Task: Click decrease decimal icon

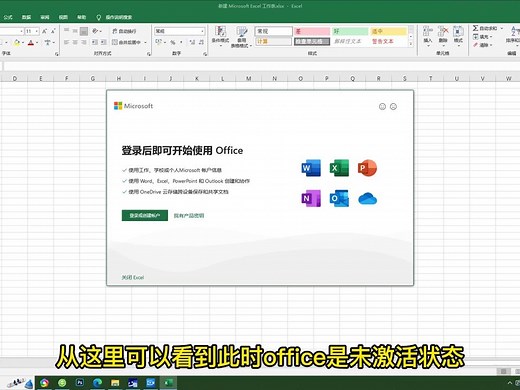Action: click(x=201, y=42)
